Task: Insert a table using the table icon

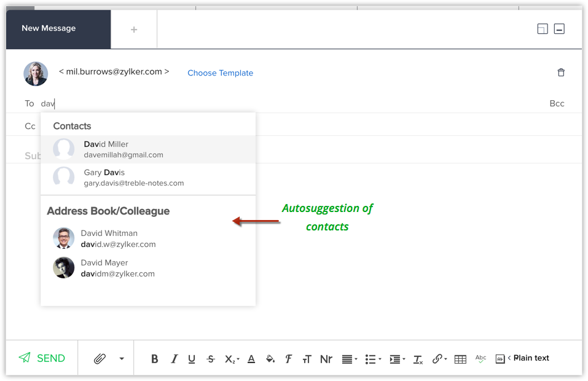Action: click(460, 359)
